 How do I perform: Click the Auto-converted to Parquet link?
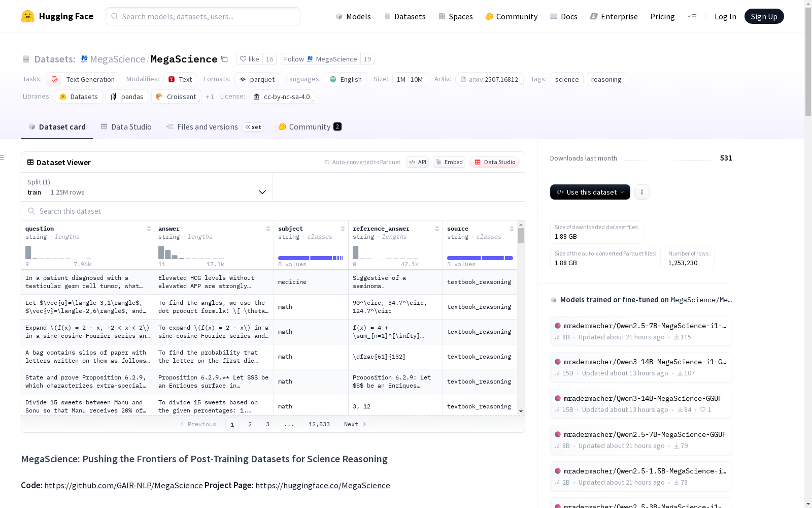click(366, 162)
